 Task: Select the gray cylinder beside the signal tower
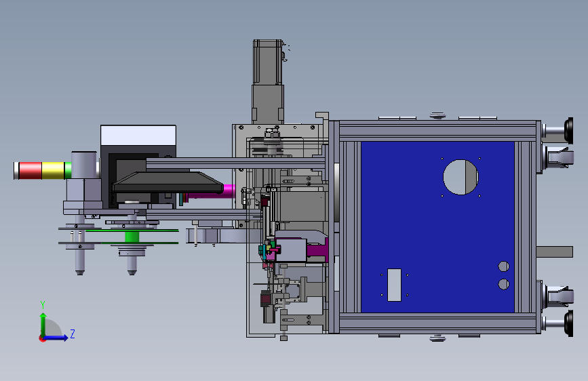84,165
